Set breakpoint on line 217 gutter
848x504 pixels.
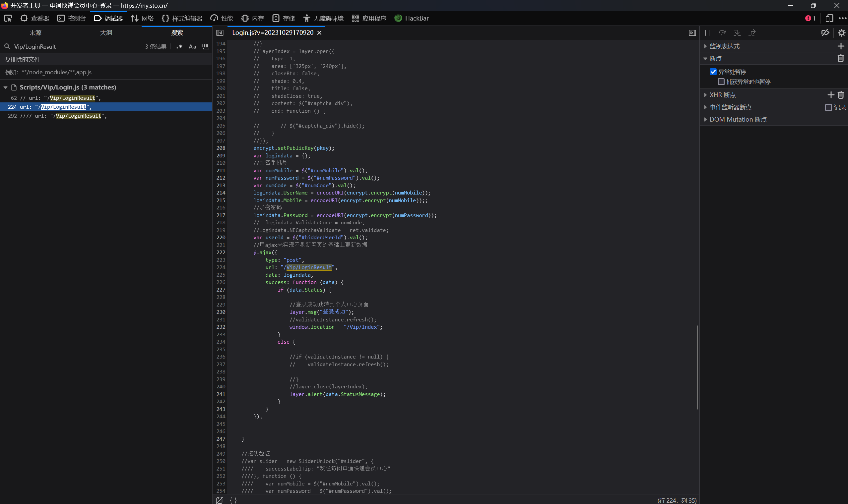[x=221, y=215]
